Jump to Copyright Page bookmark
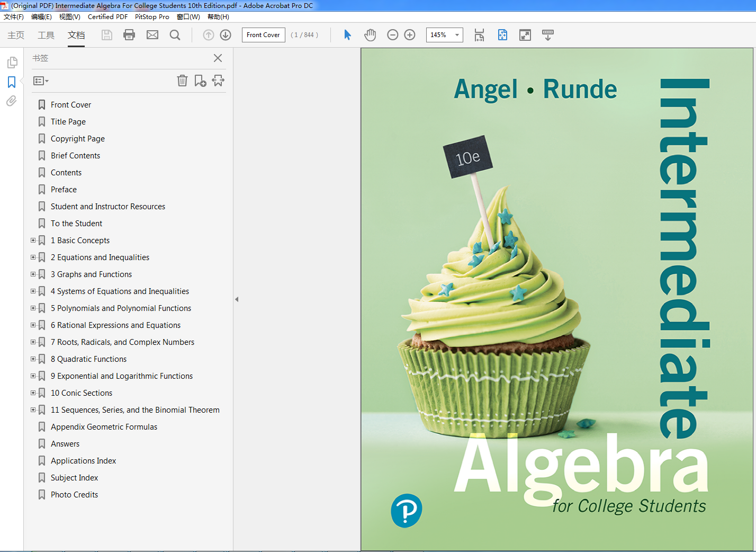Screen dimensions: 756x552 tap(78, 139)
